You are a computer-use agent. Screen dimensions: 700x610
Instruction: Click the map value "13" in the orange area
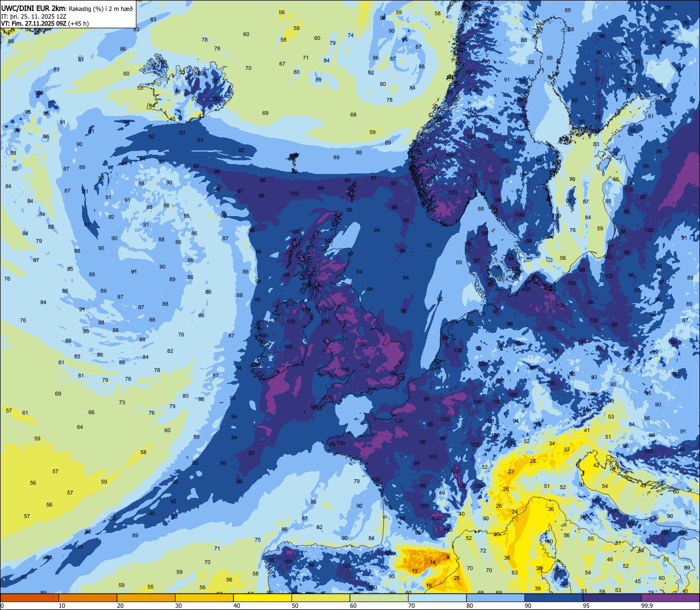[415, 571]
